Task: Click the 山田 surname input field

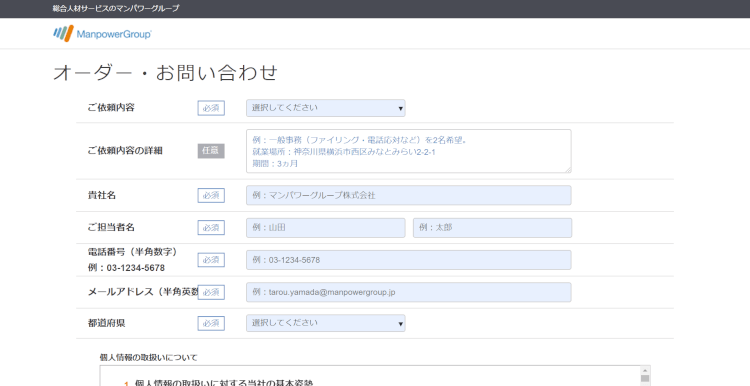Action: (326, 228)
